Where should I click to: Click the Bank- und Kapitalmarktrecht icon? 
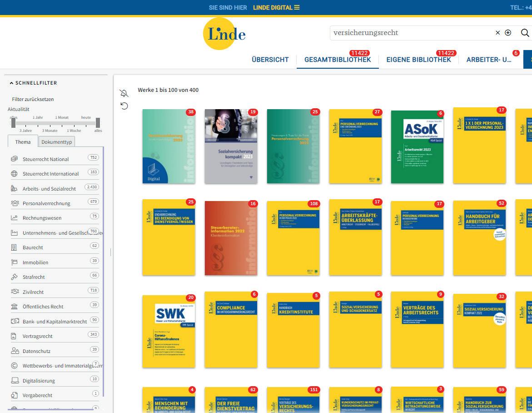[x=15, y=321]
